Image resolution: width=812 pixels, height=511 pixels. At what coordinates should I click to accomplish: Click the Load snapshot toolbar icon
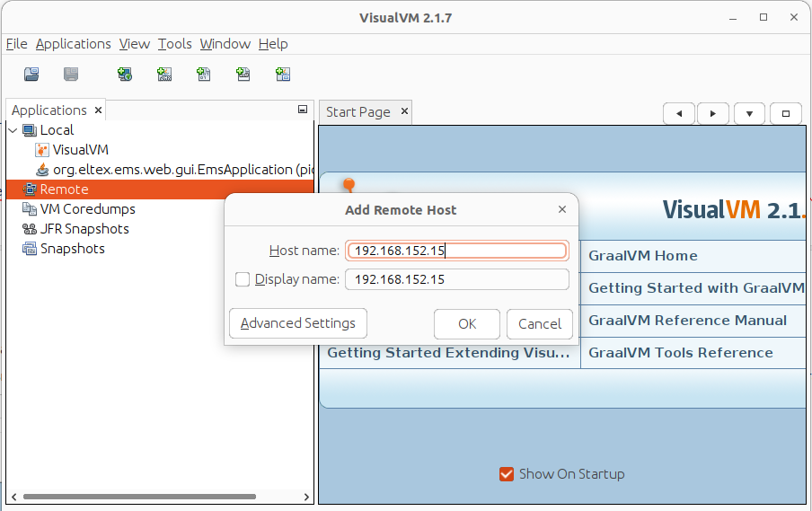click(31, 75)
